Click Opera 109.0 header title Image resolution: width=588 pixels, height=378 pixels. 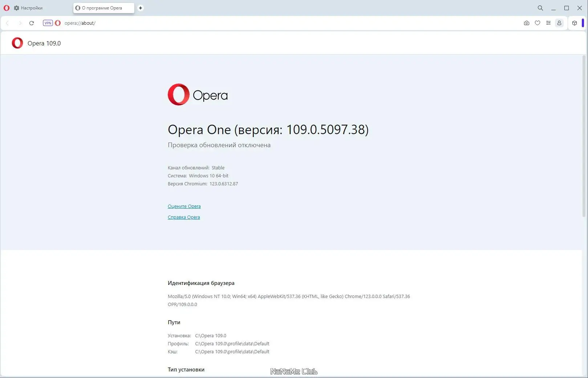click(x=44, y=43)
